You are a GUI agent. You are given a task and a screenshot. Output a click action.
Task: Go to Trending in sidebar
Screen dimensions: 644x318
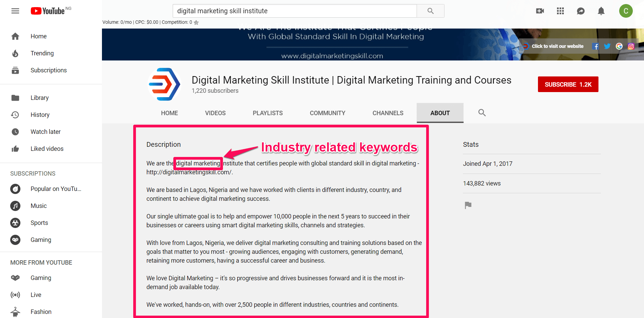click(42, 53)
